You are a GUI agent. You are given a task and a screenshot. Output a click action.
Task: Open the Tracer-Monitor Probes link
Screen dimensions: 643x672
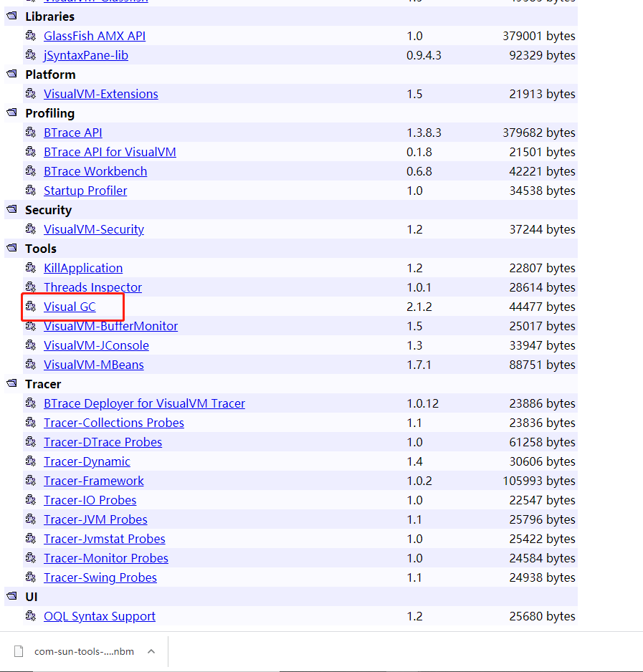[106, 558]
